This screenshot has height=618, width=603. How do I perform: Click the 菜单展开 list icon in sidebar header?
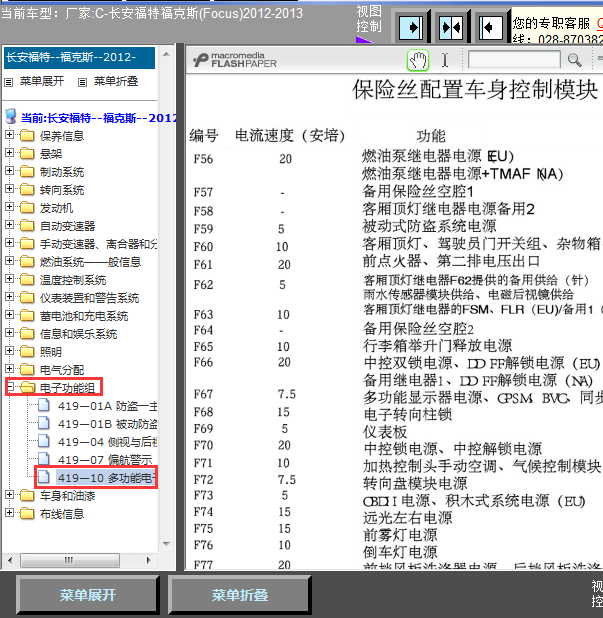coord(9,82)
